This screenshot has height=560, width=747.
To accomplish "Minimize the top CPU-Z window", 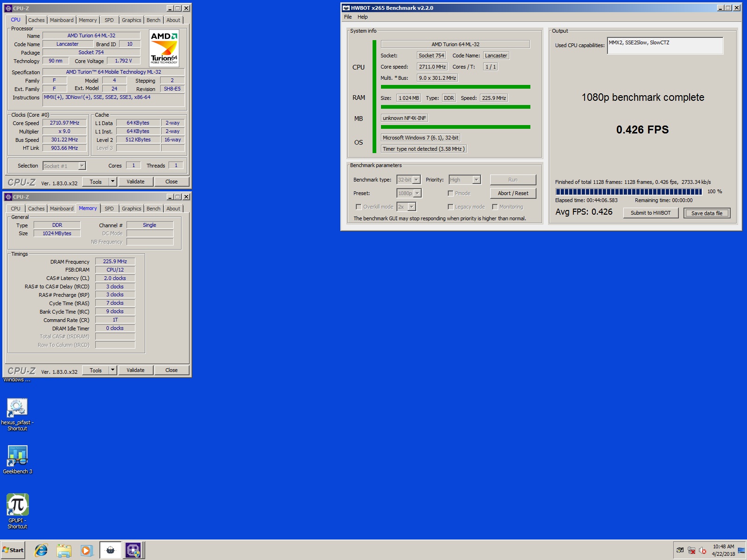I will coord(170,8).
